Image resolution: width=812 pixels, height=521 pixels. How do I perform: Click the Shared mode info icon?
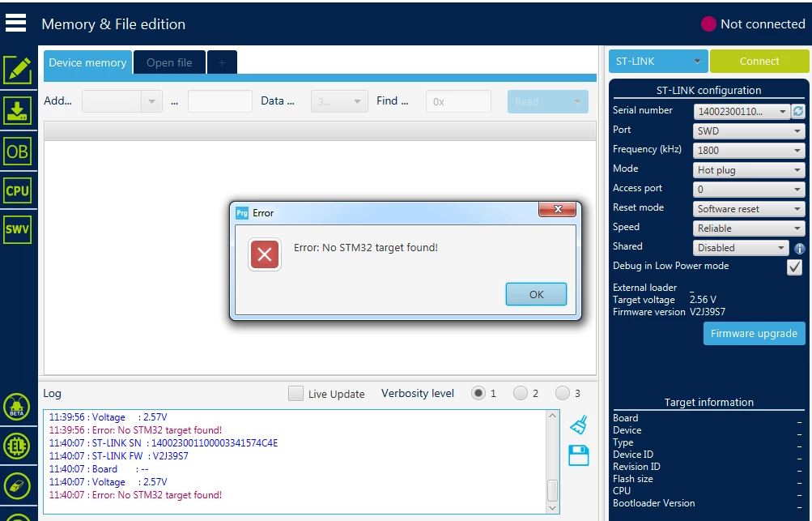pos(799,248)
